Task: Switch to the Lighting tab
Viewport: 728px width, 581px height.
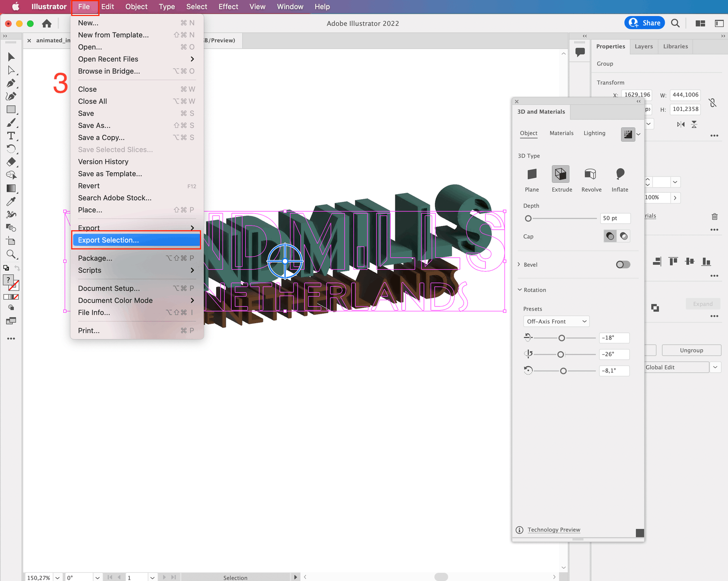Action: (x=594, y=133)
